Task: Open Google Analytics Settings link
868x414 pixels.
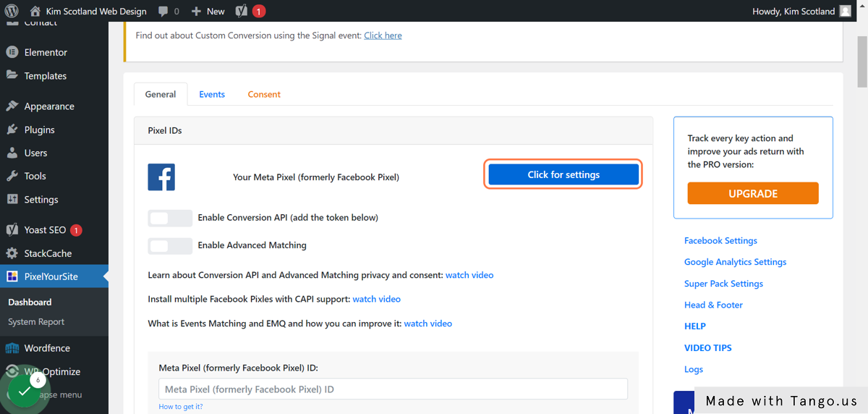Action: [735, 262]
